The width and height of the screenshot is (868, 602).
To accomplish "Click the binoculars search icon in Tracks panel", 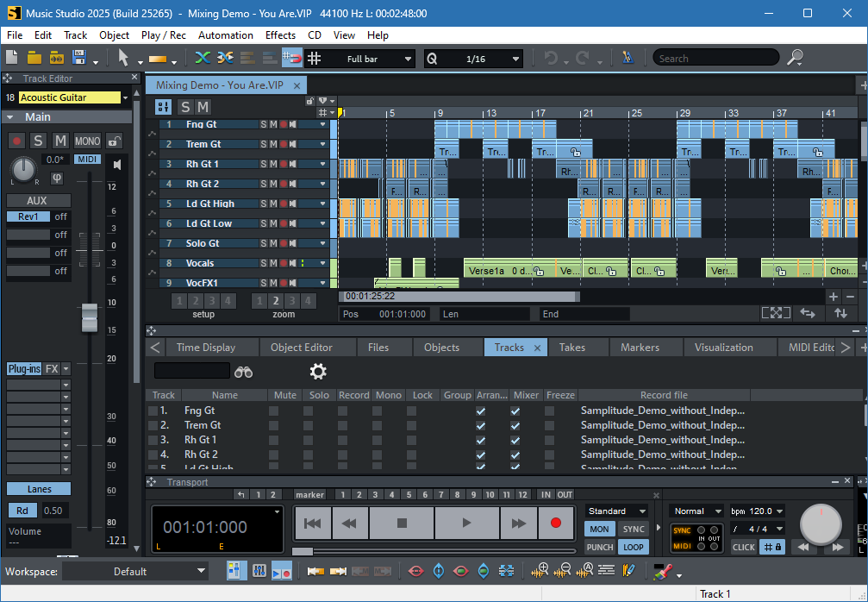I will pyautogui.click(x=244, y=372).
